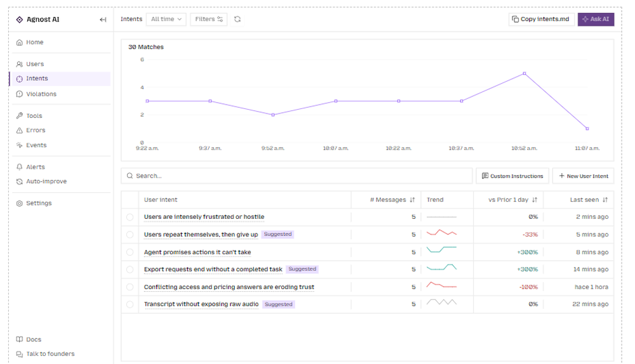635x364 pixels.
Task: Open Auto-improve from the sidebar
Action: pyautogui.click(x=60, y=181)
